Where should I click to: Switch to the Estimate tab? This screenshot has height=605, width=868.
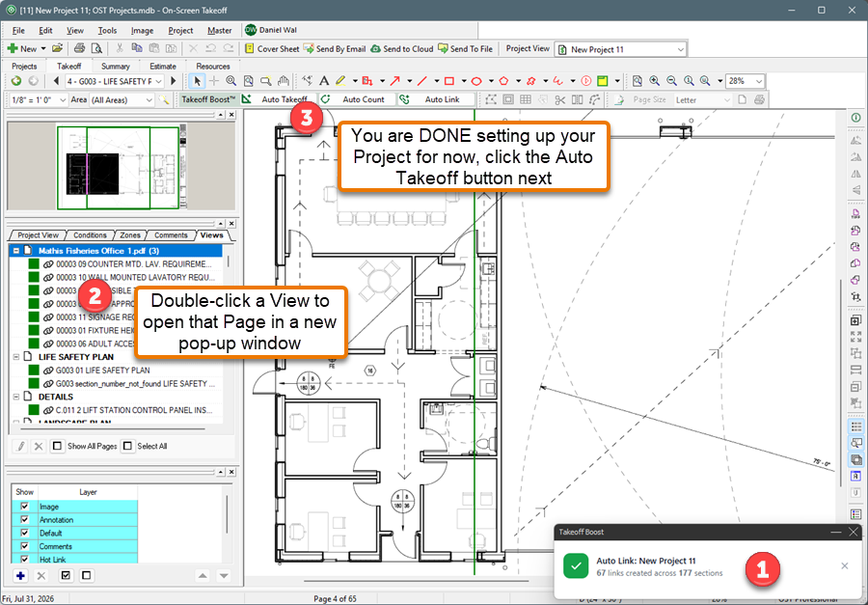(163, 66)
